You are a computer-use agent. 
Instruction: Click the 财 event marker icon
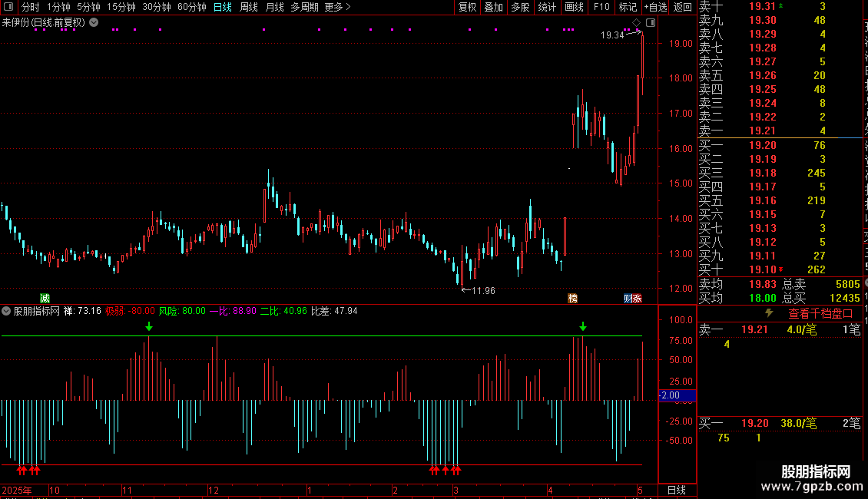coord(628,298)
